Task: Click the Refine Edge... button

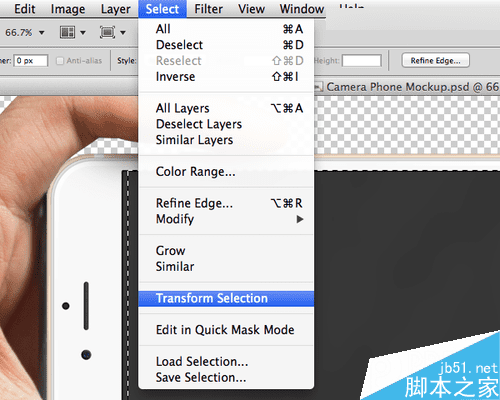Action: click(435, 60)
